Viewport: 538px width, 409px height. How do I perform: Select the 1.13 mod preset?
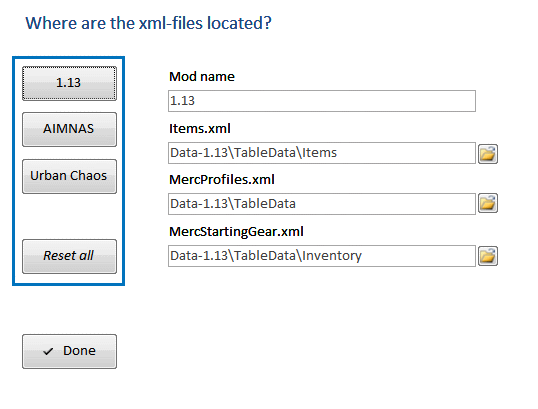69,83
